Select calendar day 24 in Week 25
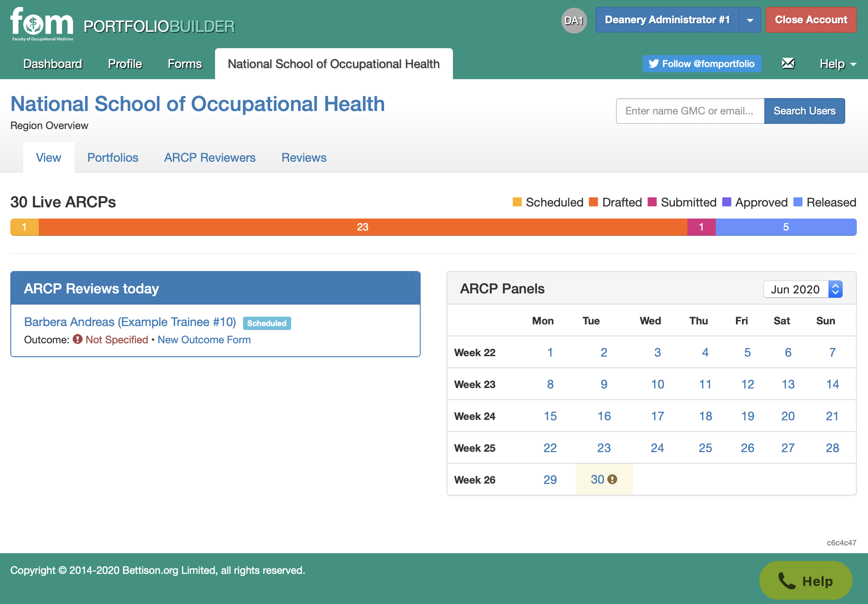This screenshot has height=604, width=868. pos(657,448)
